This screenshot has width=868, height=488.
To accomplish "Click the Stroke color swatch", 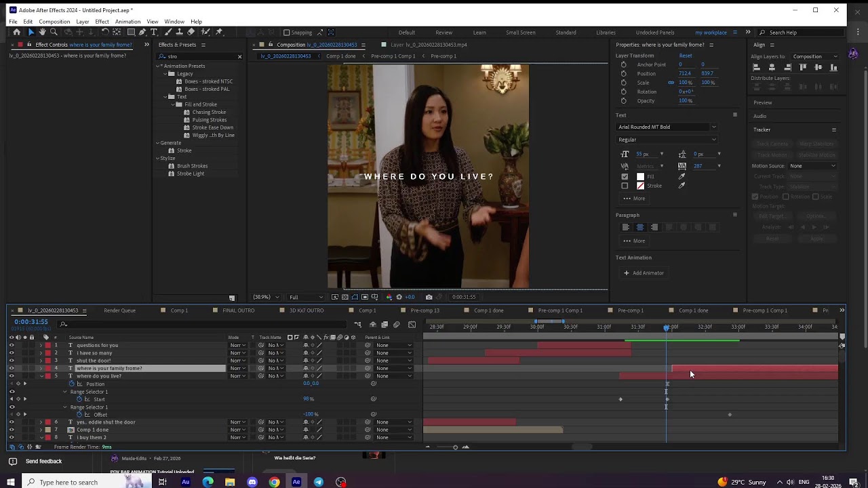I will click(640, 186).
